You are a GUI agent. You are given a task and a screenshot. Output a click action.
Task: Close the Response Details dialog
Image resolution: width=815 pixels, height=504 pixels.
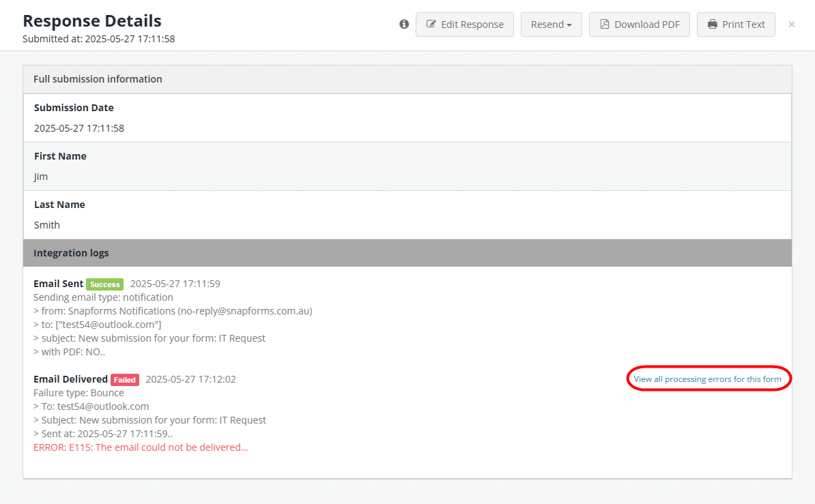coord(792,25)
